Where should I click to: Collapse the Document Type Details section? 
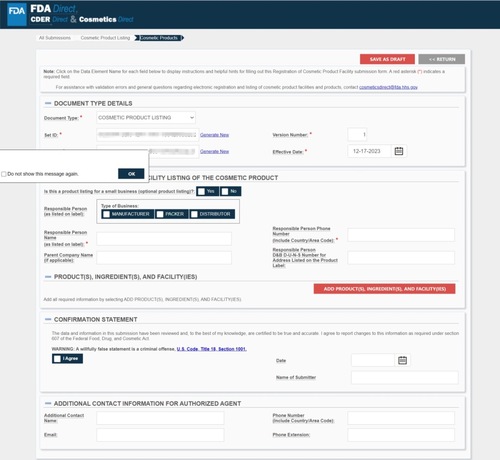[x=48, y=103]
